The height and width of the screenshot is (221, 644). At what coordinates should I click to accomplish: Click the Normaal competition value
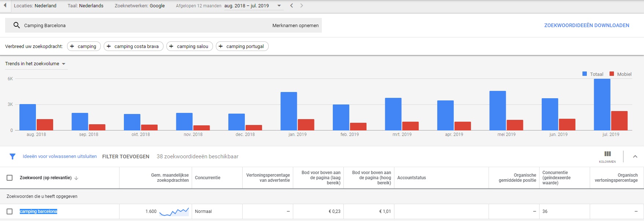click(203, 211)
